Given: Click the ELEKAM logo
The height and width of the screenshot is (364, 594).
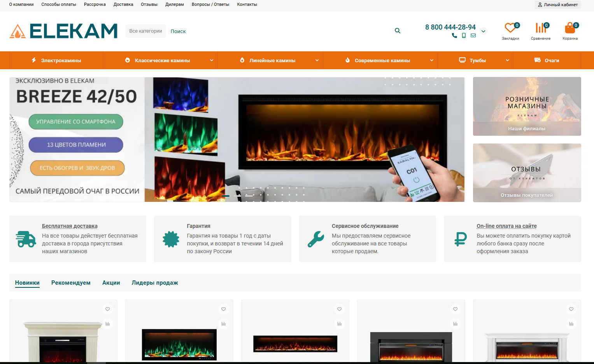Looking at the screenshot, I should pos(63,31).
